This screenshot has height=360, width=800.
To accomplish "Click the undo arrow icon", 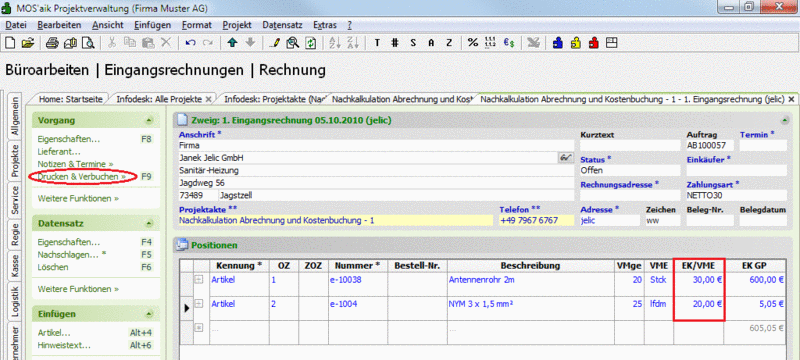I will [190, 43].
